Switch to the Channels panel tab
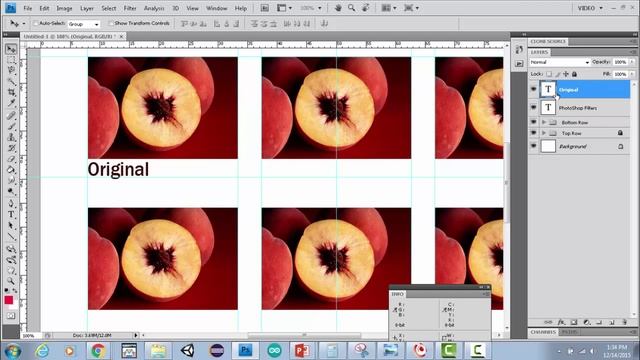Image resolution: width=640 pixels, height=360 pixels. tap(543, 332)
